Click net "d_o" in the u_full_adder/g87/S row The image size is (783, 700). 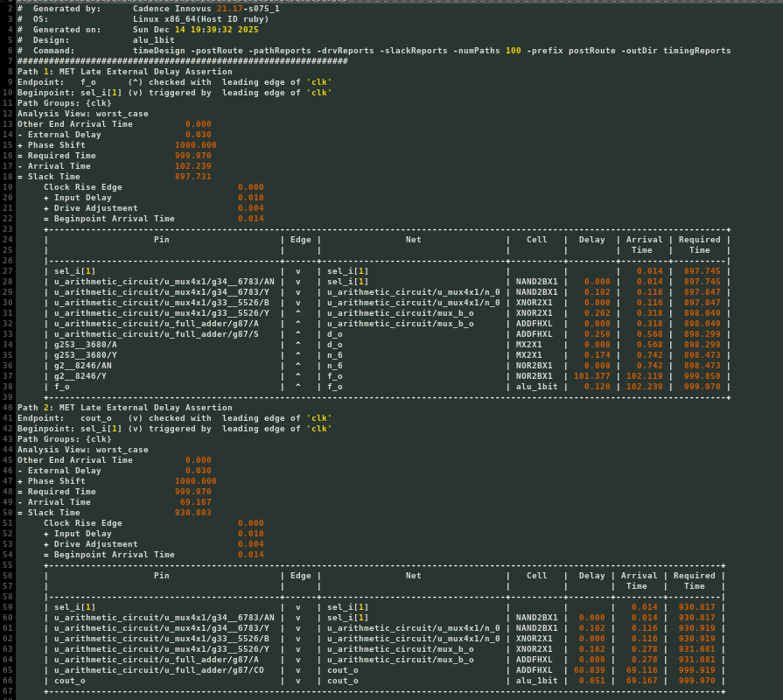[x=334, y=333]
